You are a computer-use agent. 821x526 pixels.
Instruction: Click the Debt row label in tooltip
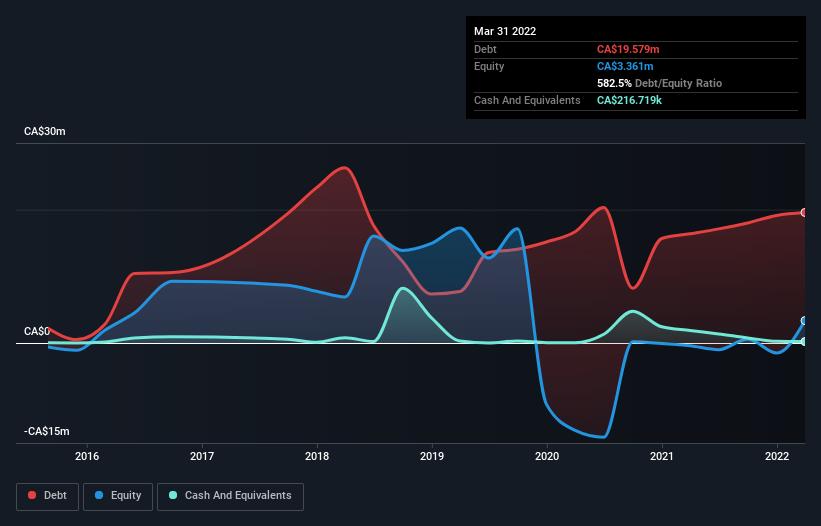pos(485,49)
